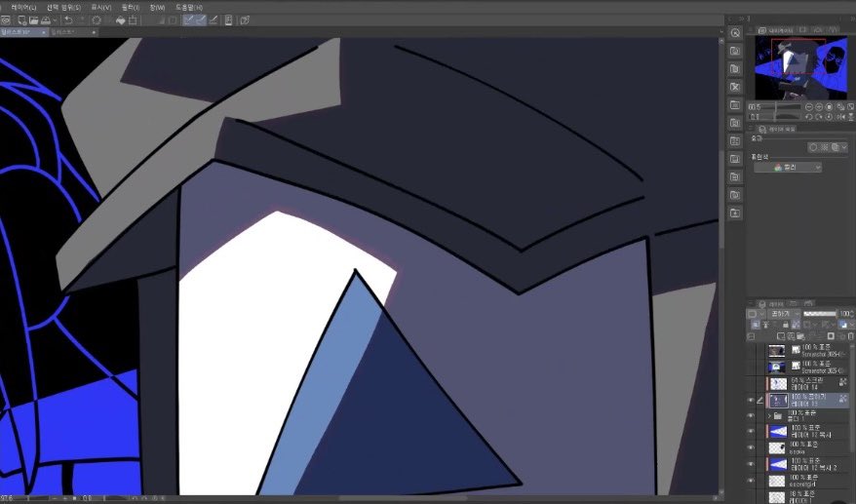Open the 곱하기 blending mode dropdown

click(x=785, y=314)
